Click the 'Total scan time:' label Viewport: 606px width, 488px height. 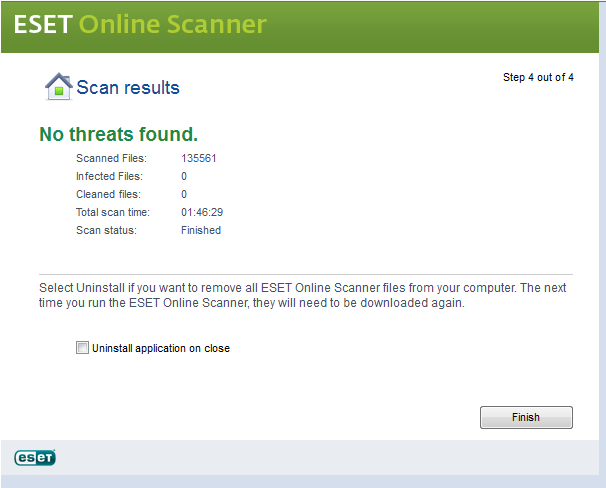(113, 212)
